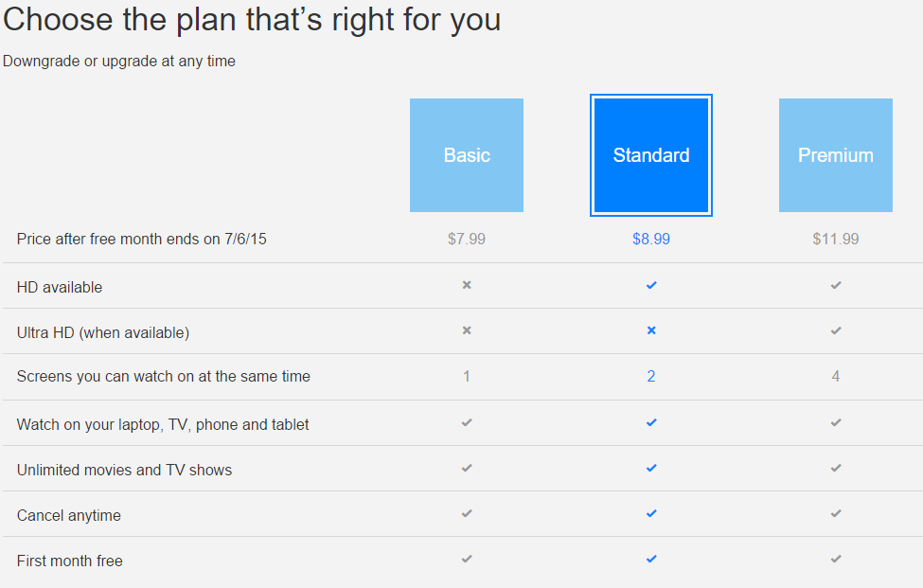The height and width of the screenshot is (588, 923).
Task: Click the HD available checkmark under Premium
Action: 836,285
